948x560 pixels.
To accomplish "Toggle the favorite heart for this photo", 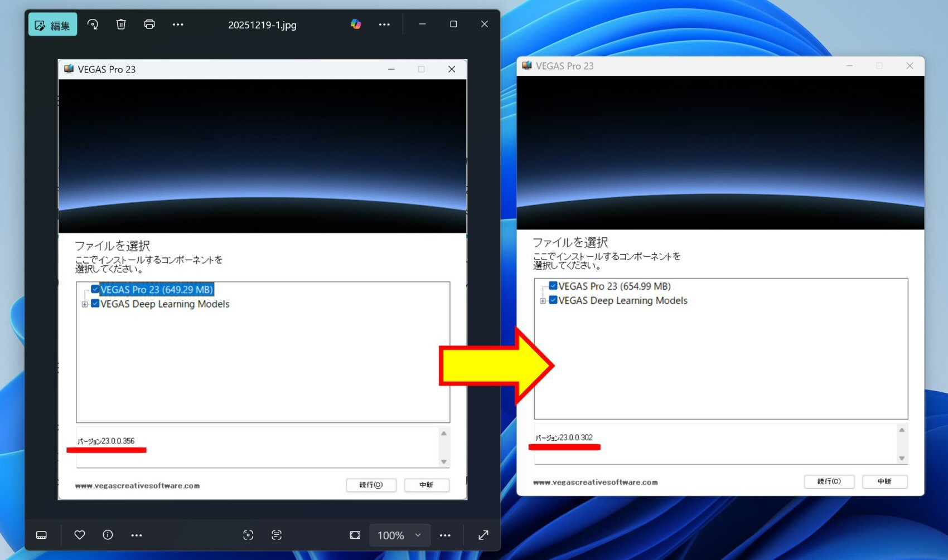I will tap(80, 535).
